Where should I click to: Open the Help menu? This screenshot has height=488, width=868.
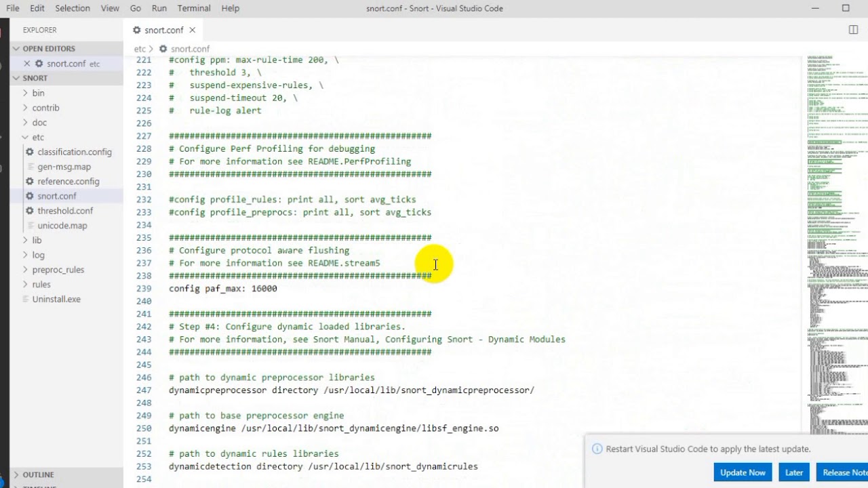pos(231,8)
